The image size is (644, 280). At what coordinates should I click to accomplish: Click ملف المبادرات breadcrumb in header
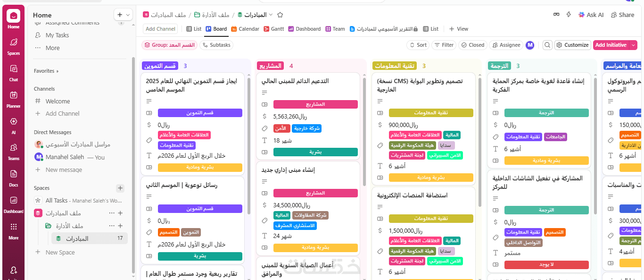pyautogui.click(x=165, y=15)
